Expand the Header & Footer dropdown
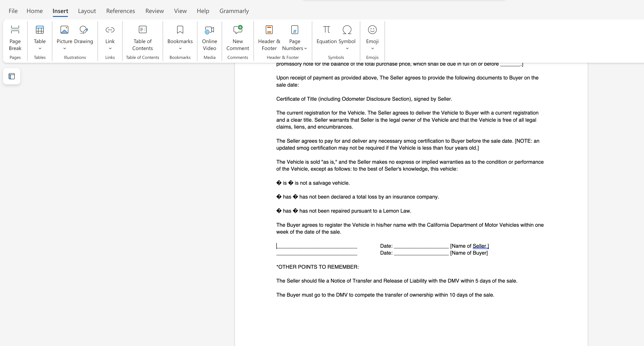644x346 pixels. (x=269, y=38)
